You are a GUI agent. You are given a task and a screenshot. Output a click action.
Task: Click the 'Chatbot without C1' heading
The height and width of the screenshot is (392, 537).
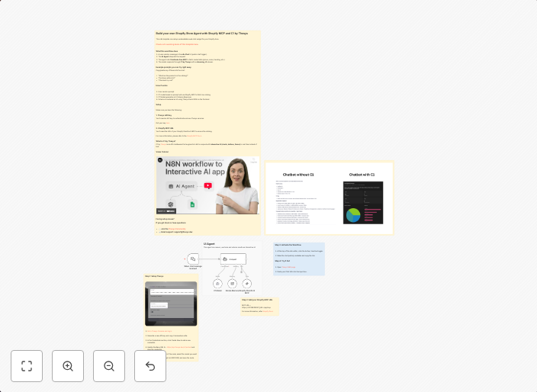click(x=298, y=175)
